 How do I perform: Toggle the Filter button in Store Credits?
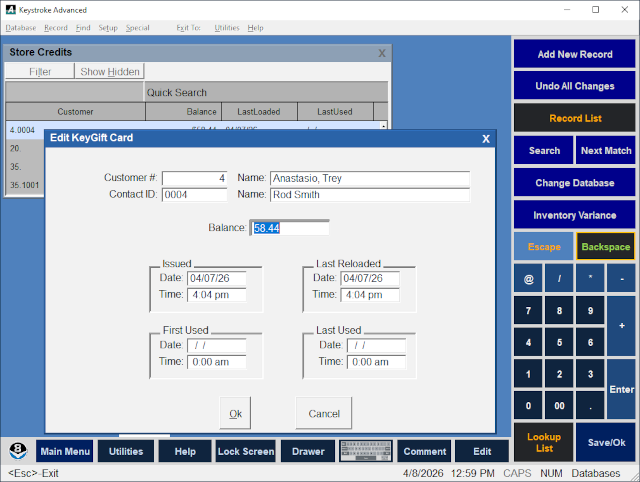(40, 72)
